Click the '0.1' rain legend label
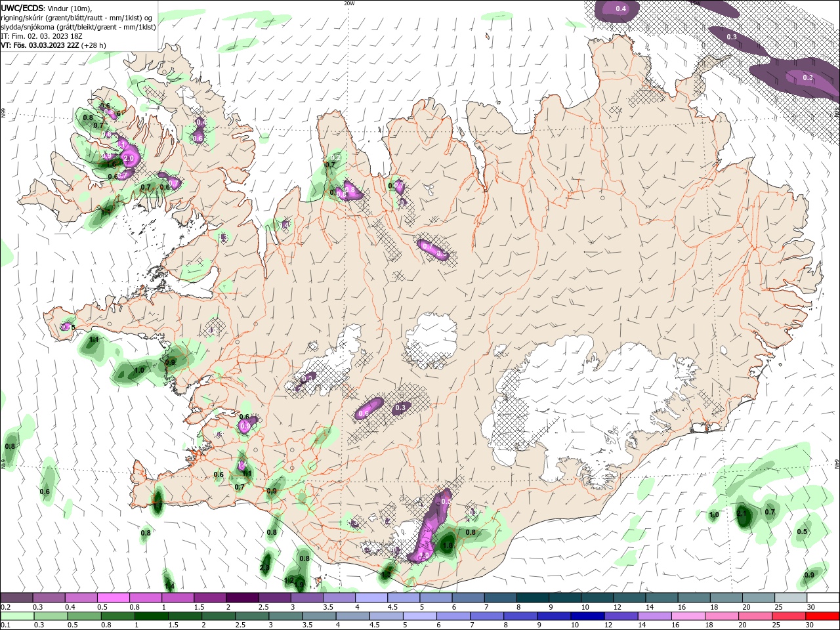The width and height of the screenshot is (840, 630). coord(5,625)
